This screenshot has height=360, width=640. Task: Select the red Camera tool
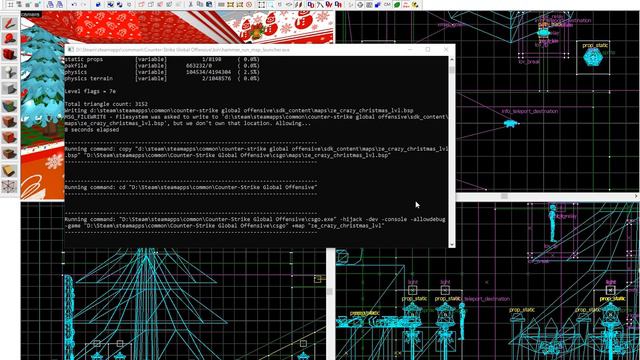(9, 55)
